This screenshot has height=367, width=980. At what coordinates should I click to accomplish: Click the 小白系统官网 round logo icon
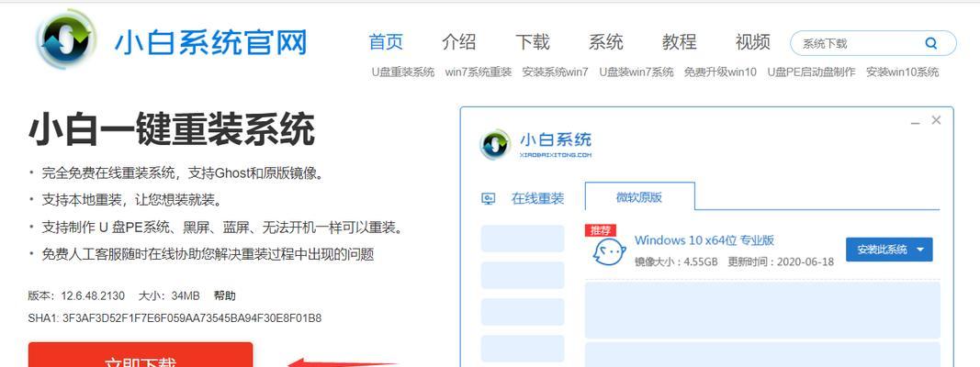[67, 40]
